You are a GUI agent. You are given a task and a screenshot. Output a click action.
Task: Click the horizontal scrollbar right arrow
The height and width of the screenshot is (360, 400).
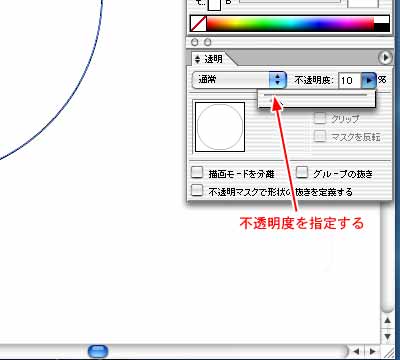372,351
